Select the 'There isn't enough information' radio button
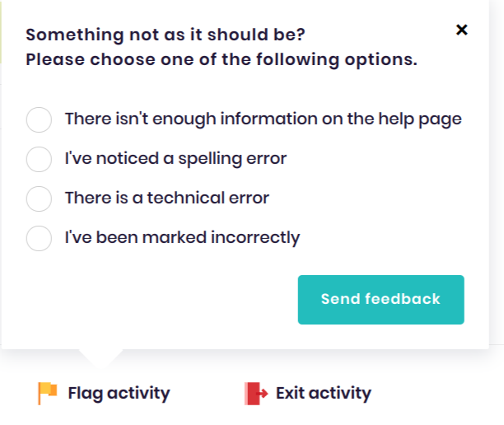This screenshot has width=504, height=425. point(39,119)
